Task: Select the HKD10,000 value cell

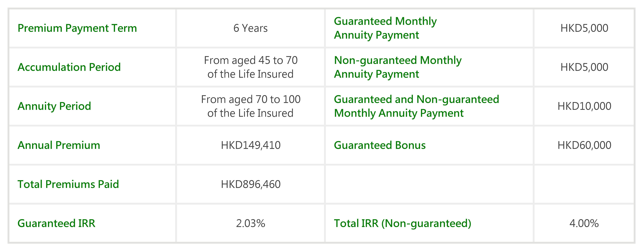Action: 584,106
